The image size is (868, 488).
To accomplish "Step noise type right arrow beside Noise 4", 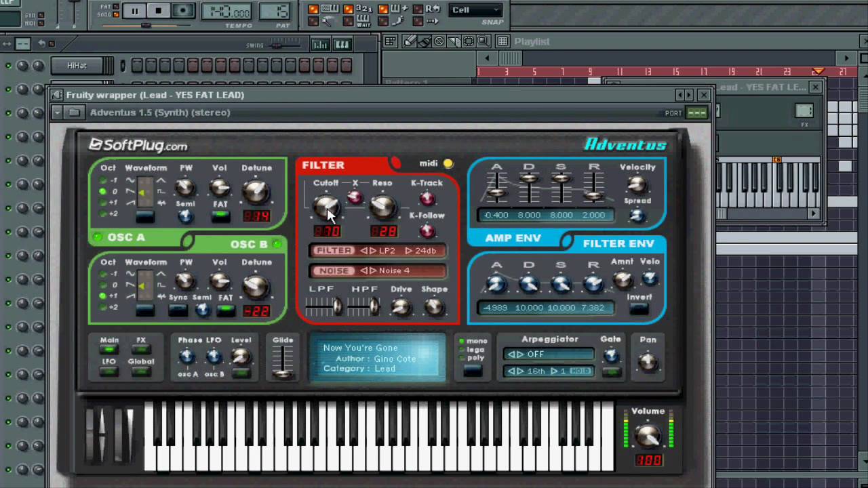I will pos(372,271).
